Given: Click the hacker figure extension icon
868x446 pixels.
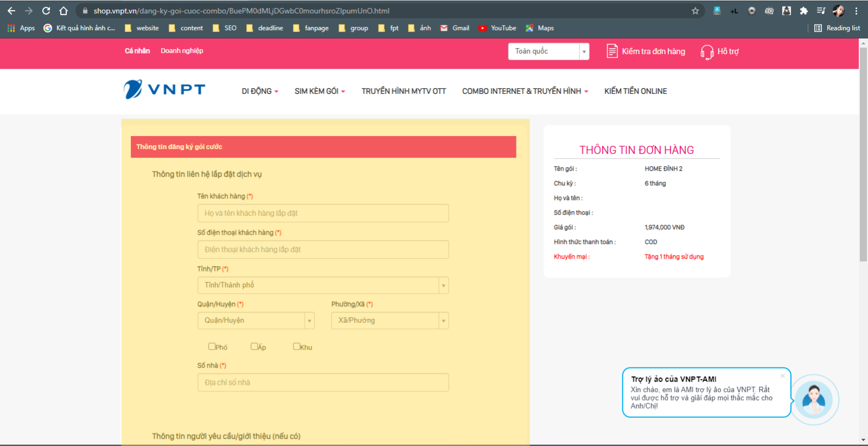Looking at the screenshot, I should coord(787,11).
